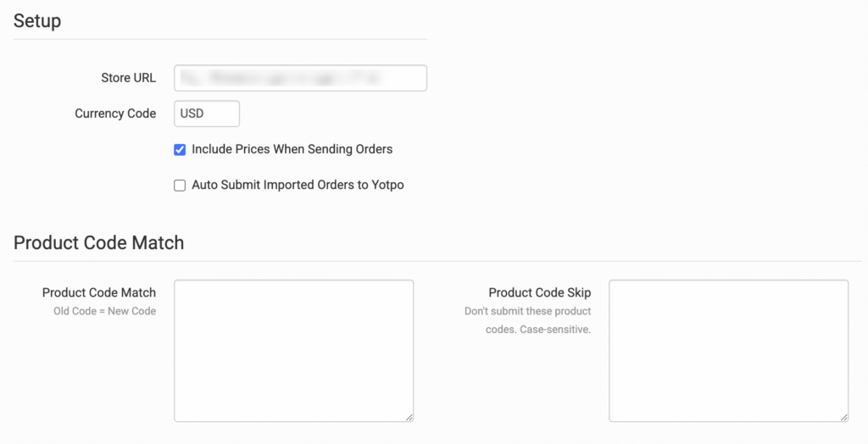Viewport: 868px width, 444px height.
Task: Click the "Don't submit these product codes" hint
Action: (528, 319)
